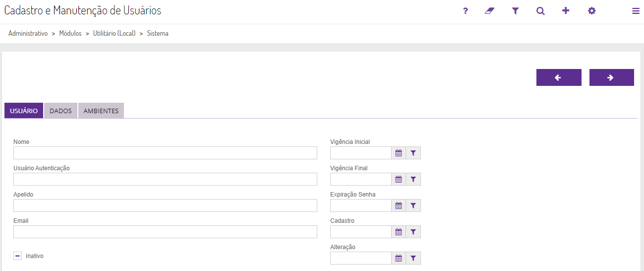The image size is (644, 271).
Task: Open calendar picker for Expiração Senha
Action: click(x=398, y=205)
